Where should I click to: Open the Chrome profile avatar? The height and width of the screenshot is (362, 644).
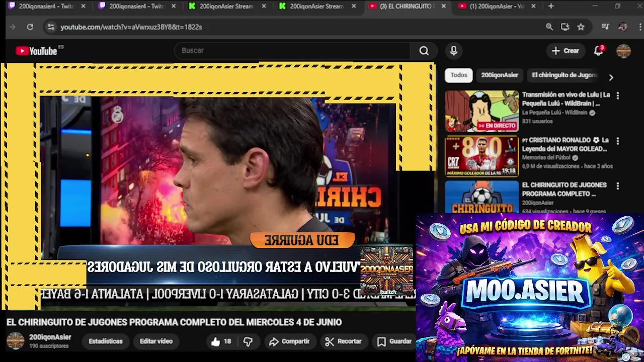(x=623, y=27)
